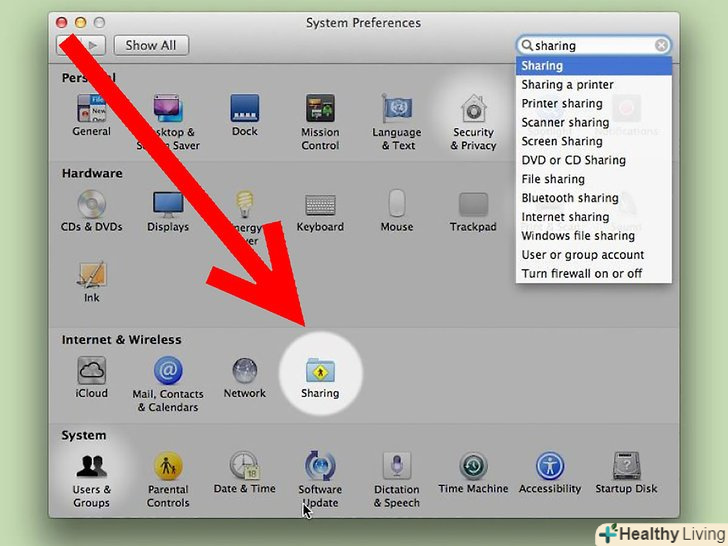
Task: Click into the sharing search field
Action: click(x=592, y=46)
